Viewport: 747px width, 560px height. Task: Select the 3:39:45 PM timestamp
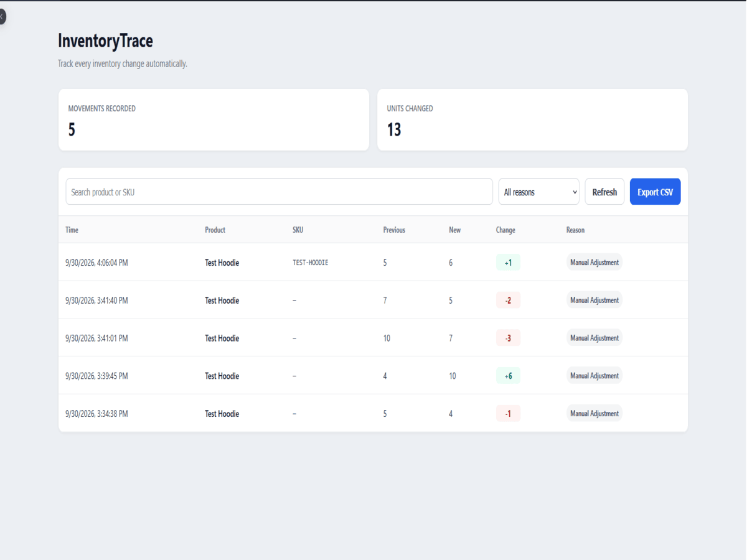(96, 376)
